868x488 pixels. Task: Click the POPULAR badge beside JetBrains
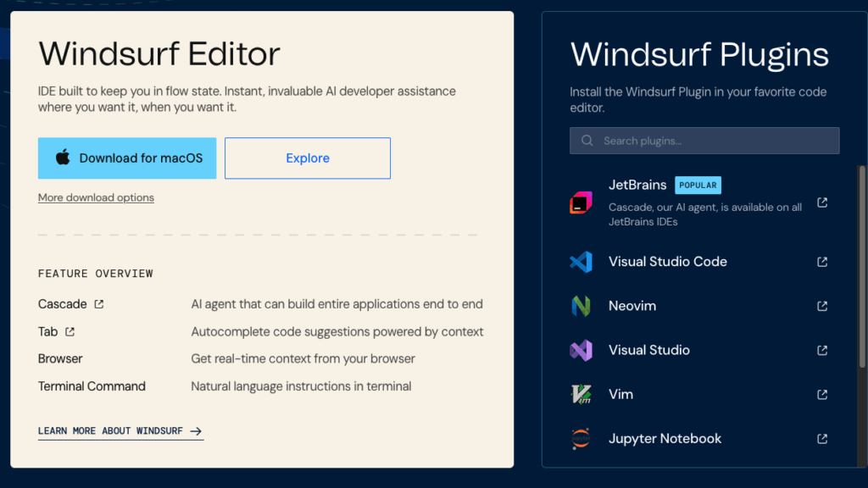[698, 185]
